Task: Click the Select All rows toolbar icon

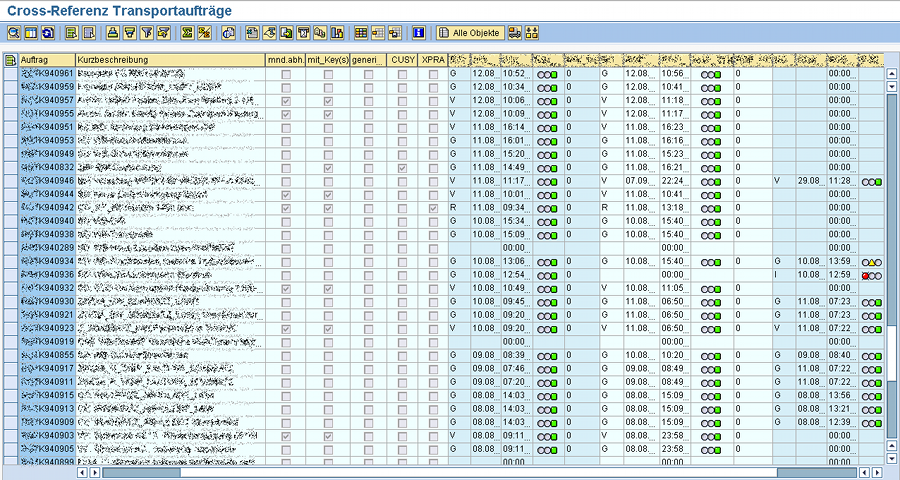Action: [71, 33]
